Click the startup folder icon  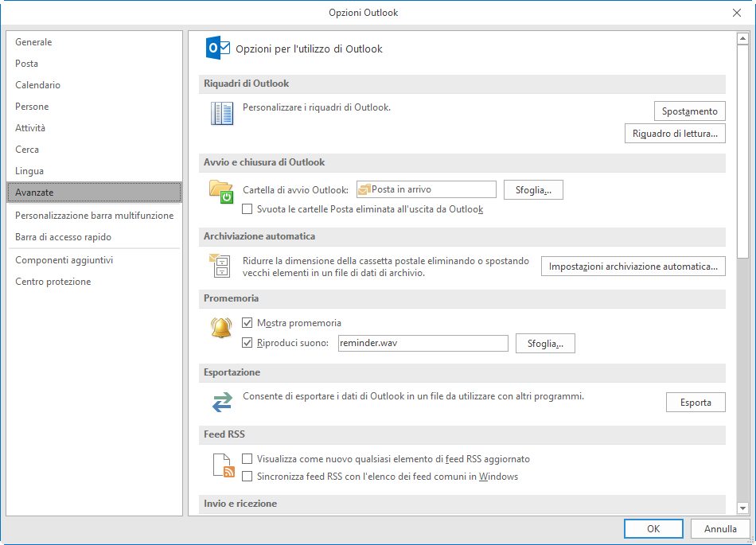220,192
